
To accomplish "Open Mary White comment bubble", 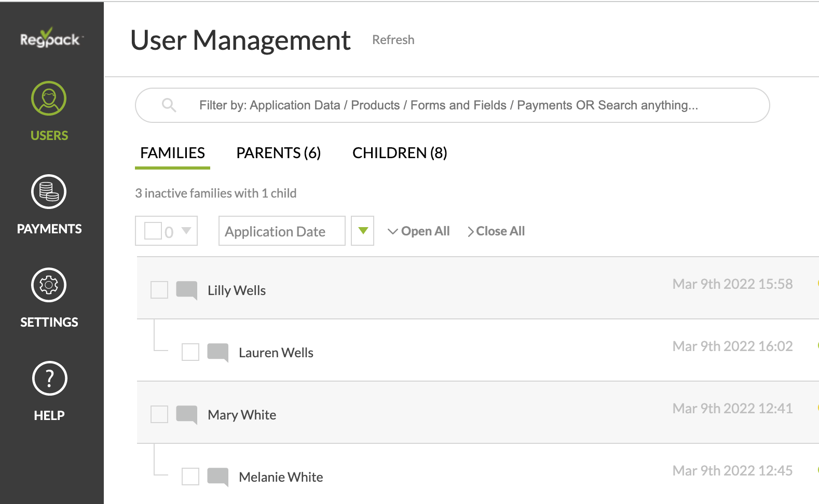I will (x=187, y=415).
